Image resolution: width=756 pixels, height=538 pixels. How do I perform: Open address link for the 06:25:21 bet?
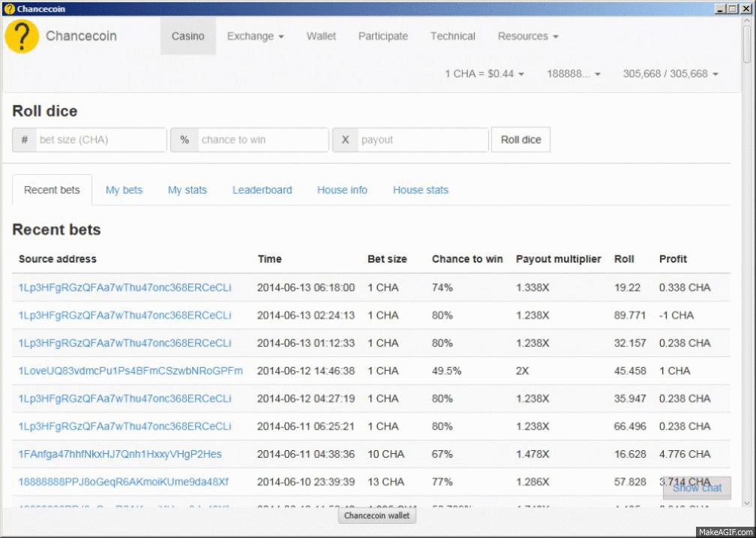pyautogui.click(x=124, y=426)
